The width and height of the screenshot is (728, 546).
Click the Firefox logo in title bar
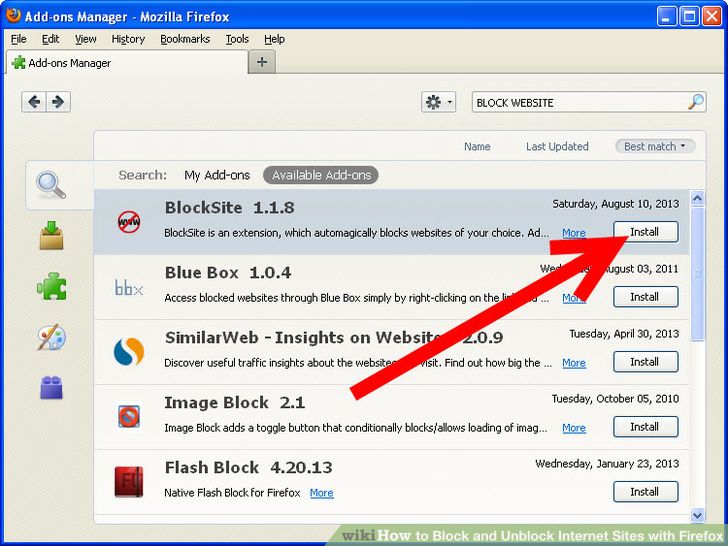pyautogui.click(x=13, y=15)
